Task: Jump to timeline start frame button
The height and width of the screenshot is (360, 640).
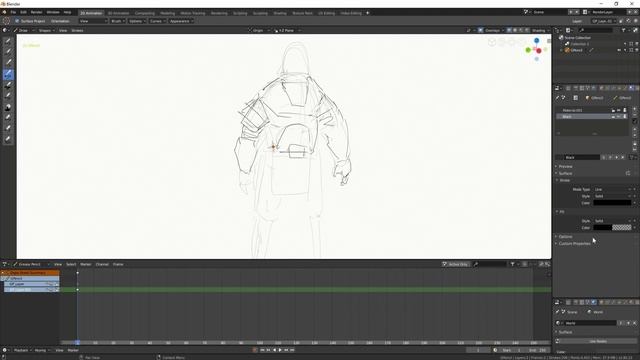Action: pos(262,350)
